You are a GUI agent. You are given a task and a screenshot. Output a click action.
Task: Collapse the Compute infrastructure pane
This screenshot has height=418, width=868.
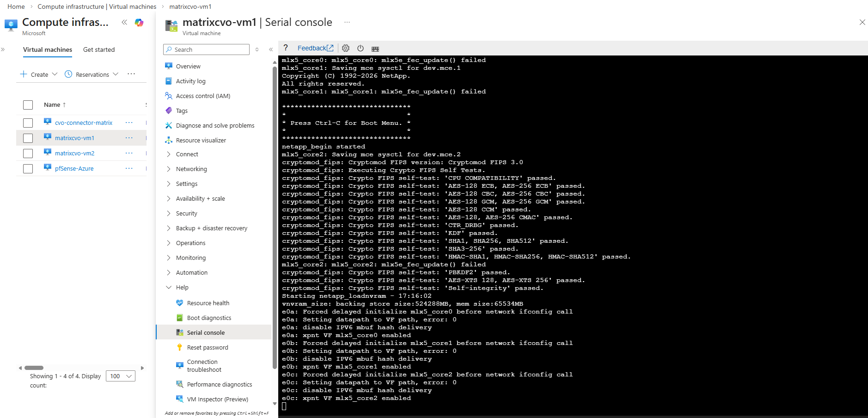(x=124, y=22)
